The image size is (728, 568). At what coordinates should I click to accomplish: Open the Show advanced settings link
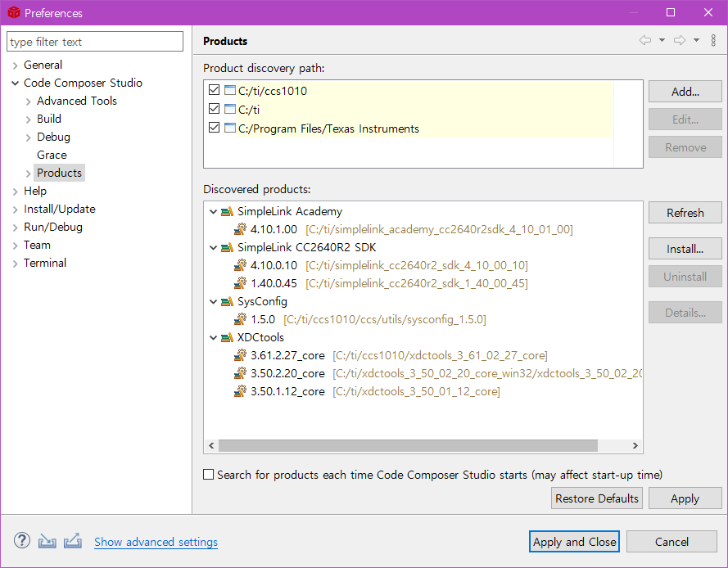click(x=156, y=542)
